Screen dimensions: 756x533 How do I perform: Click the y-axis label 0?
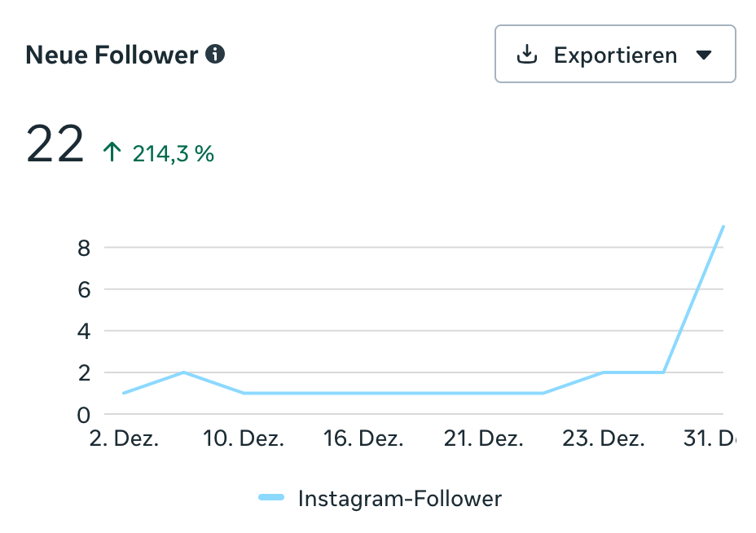83,415
